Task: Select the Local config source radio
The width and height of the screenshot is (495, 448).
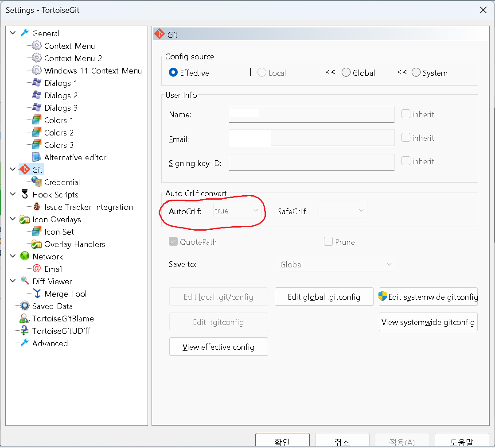Action: [262, 73]
